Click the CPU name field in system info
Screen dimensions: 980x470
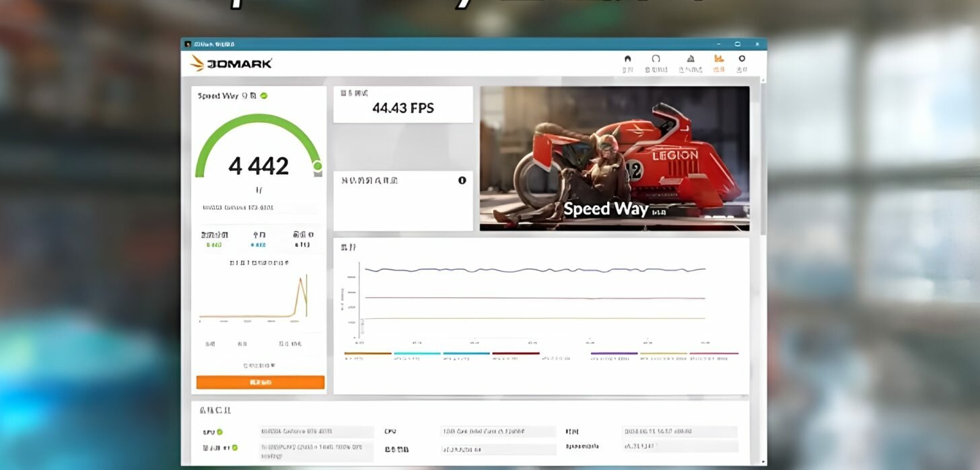click(x=499, y=432)
